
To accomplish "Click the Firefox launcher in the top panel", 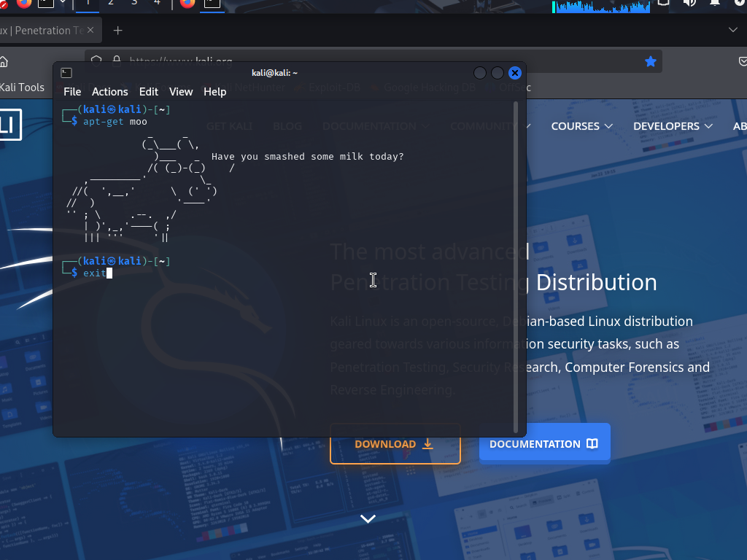I will [24, 4].
